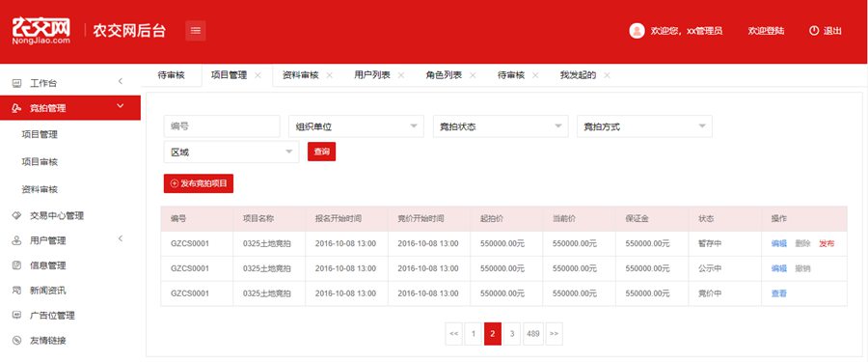
Task: Switch to the 我发起的 tab
Action: [x=578, y=75]
